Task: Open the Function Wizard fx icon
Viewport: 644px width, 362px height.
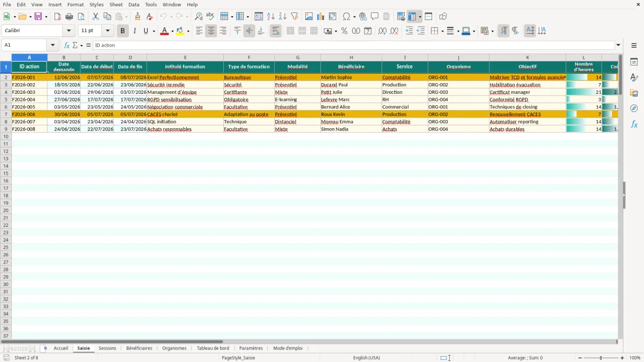Action: tap(67, 45)
